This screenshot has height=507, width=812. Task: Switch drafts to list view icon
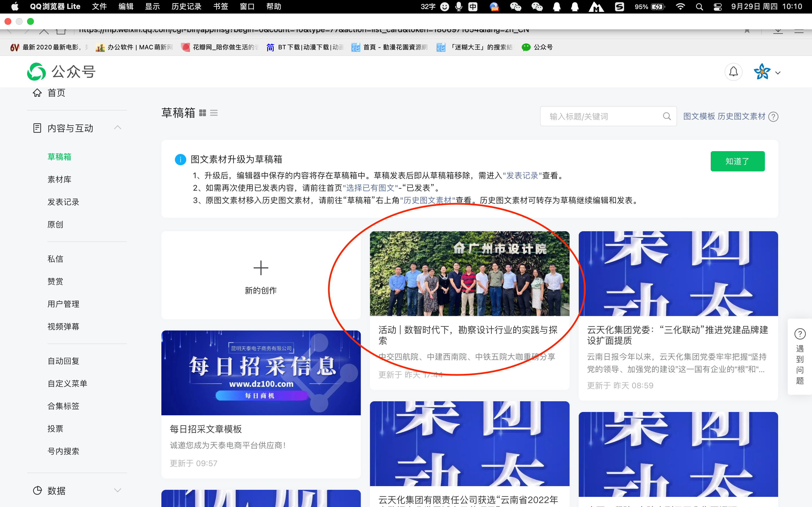214,113
